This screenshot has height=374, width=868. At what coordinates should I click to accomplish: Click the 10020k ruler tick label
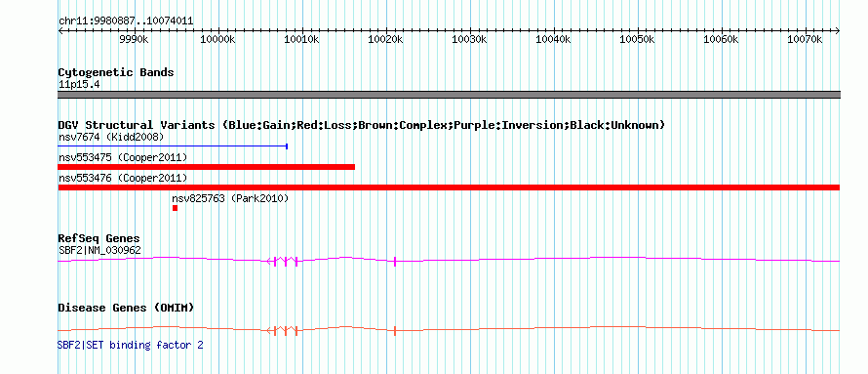click(386, 39)
